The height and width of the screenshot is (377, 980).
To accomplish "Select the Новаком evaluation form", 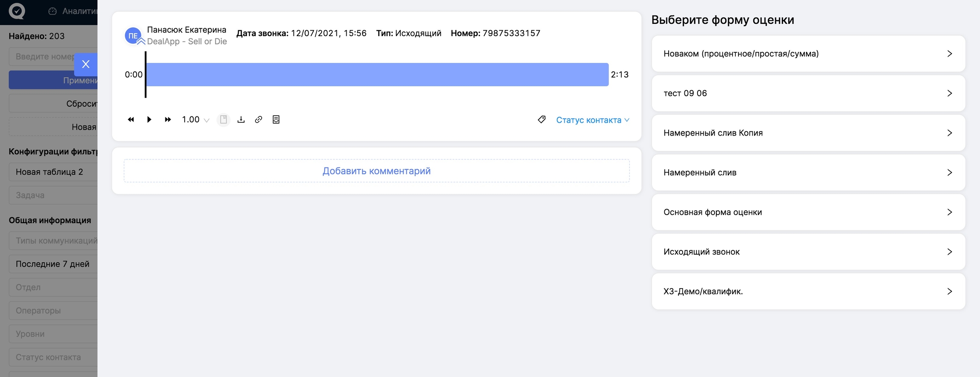I will pos(808,54).
